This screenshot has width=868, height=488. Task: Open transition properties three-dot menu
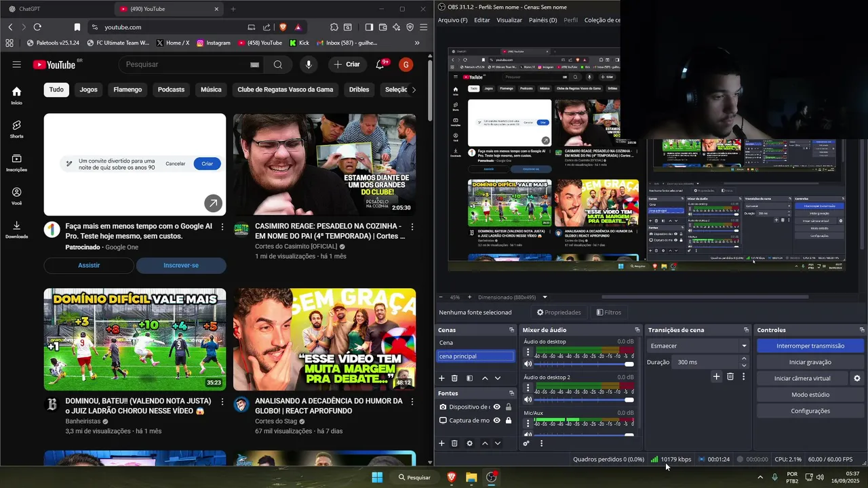(x=743, y=376)
